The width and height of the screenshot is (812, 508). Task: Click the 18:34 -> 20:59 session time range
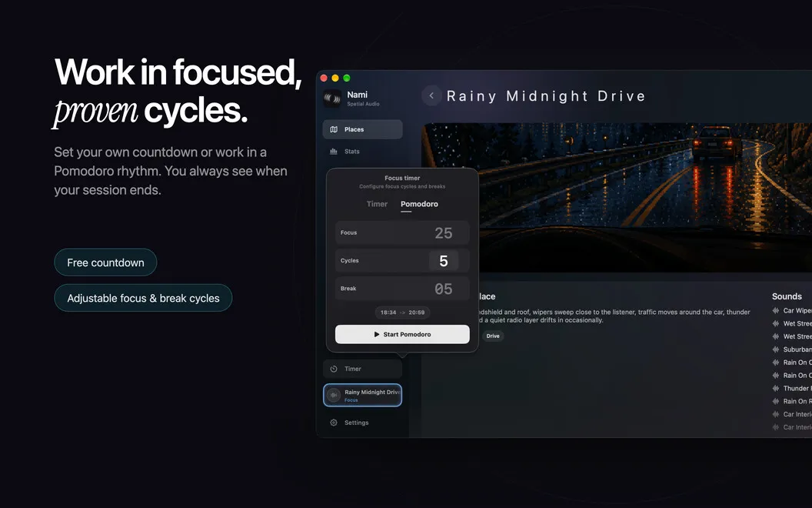[x=402, y=312]
